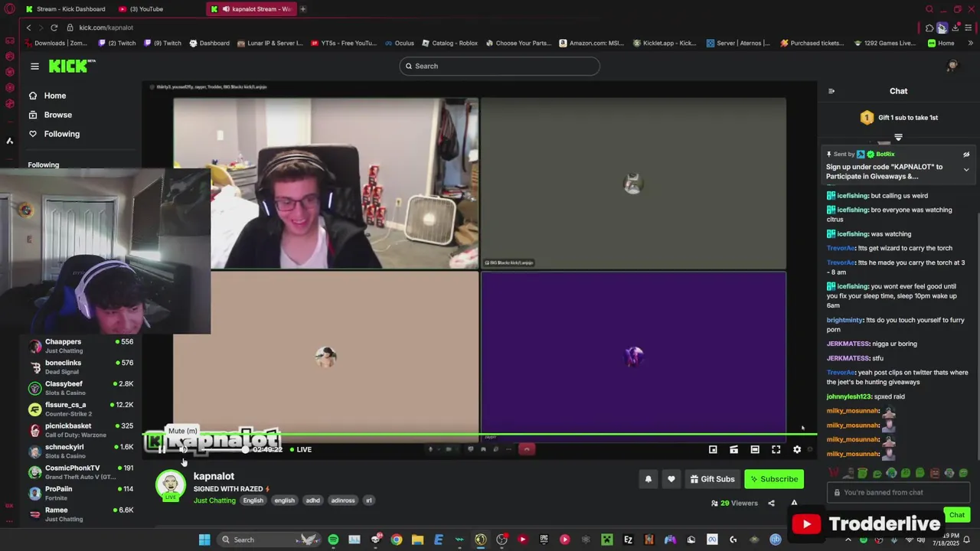Image resolution: width=980 pixels, height=551 pixels.
Task: Open the browser extensions icon
Action: [x=929, y=28]
